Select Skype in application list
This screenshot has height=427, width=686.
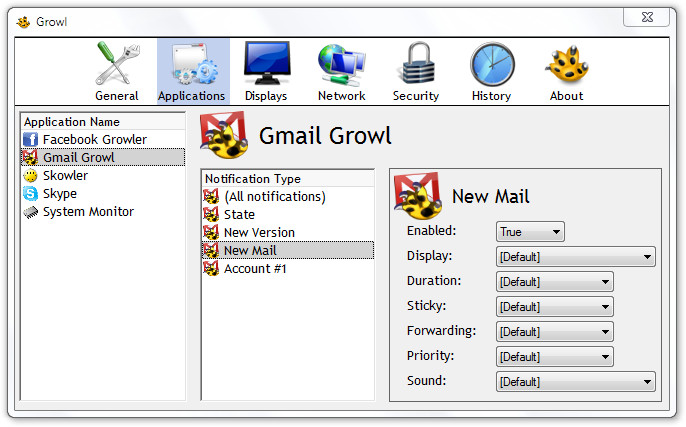pos(103,193)
